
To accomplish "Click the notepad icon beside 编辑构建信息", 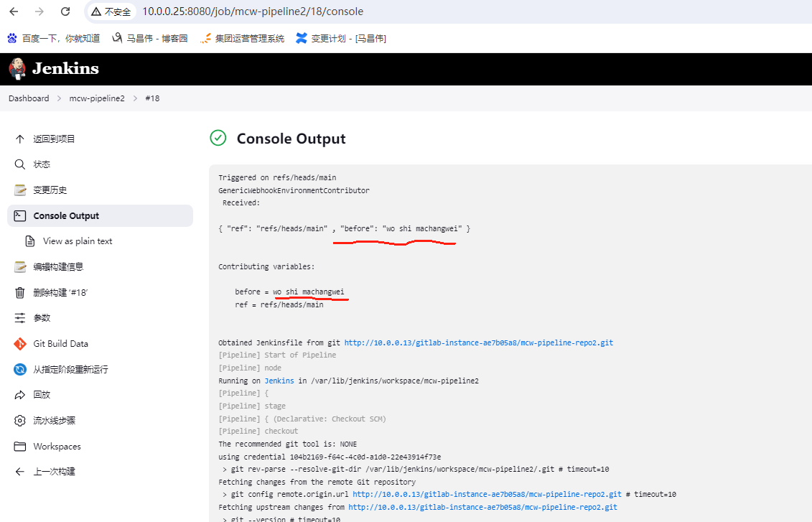I will 19,266.
